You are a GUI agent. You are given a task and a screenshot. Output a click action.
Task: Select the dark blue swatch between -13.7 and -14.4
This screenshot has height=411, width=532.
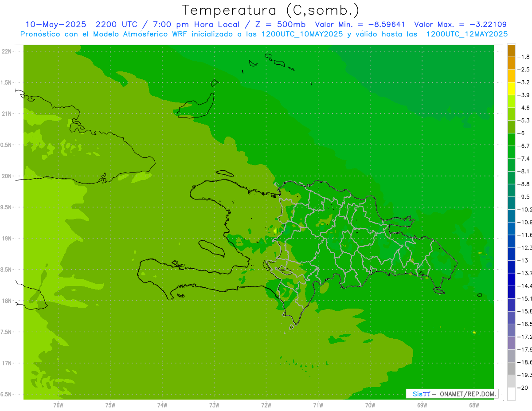pos(511,279)
